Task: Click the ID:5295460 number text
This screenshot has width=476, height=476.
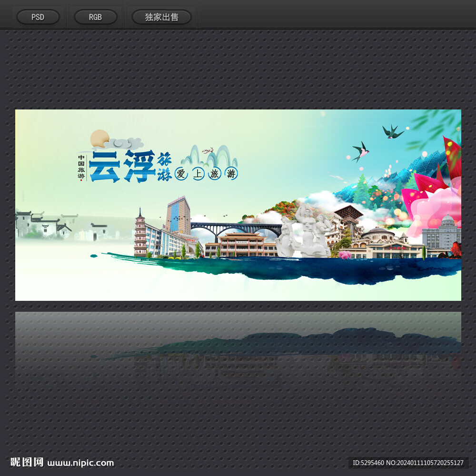Action: tap(368, 463)
